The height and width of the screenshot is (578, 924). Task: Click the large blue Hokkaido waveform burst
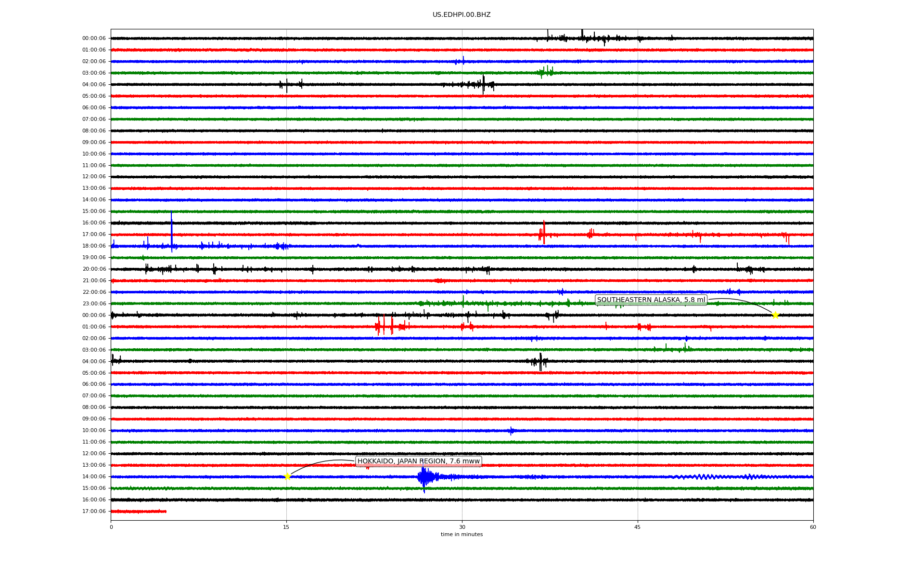(x=424, y=477)
